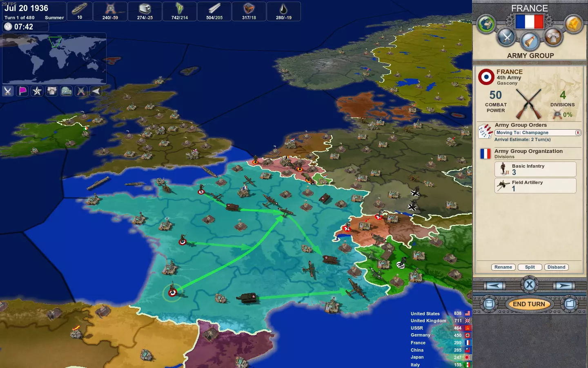The width and height of the screenshot is (588, 368).
Task: Click the load game folder button
Action: pos(570,304)
